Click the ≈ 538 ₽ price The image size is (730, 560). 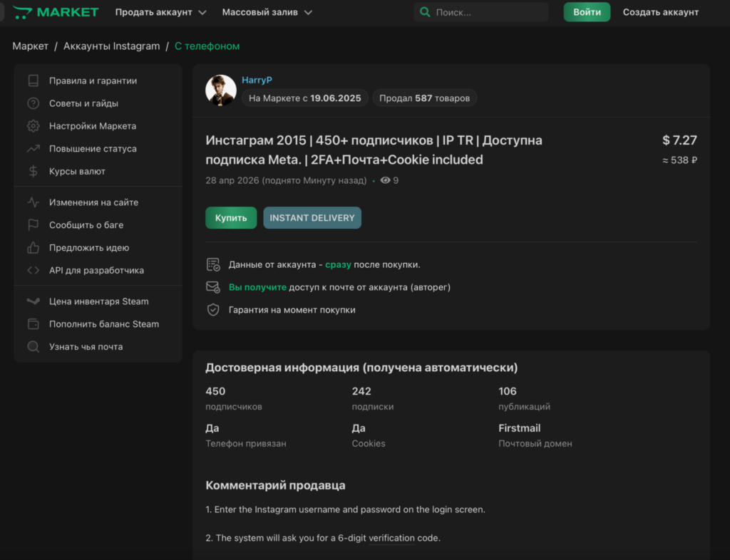[679, 160]
